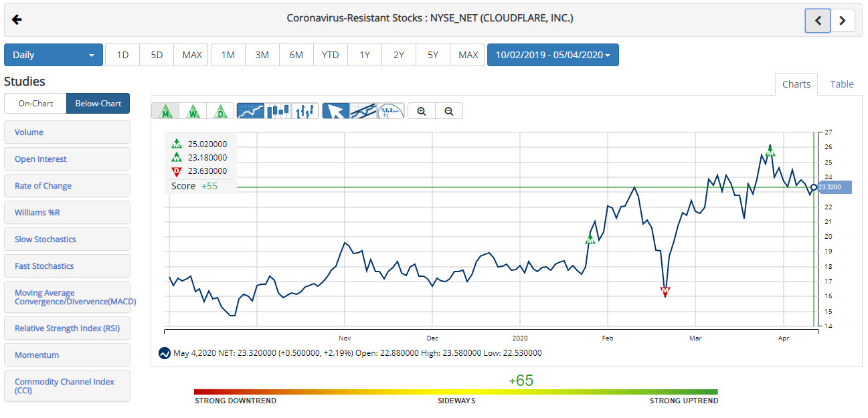Add the Fast Stochastics study
868x418 pixels.
(x=67, y=266)
